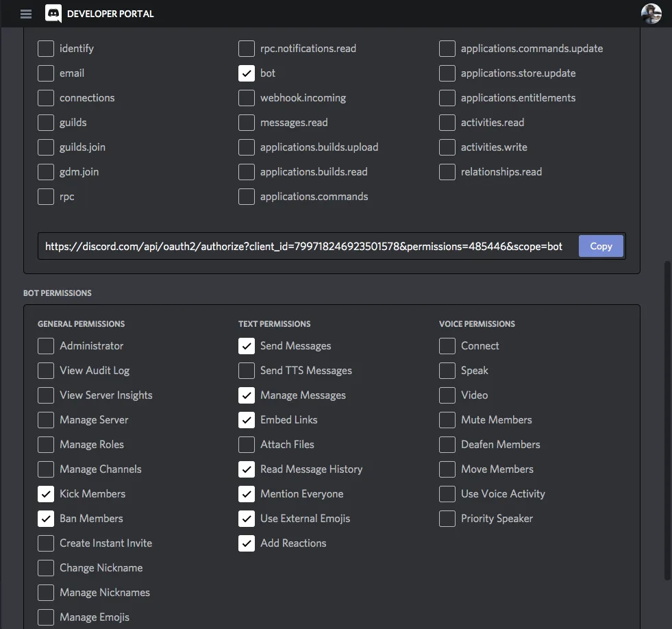Enable the identify OAuth2 scope
The height and width of the screenshot is (629, 672).
pos(45,48)
